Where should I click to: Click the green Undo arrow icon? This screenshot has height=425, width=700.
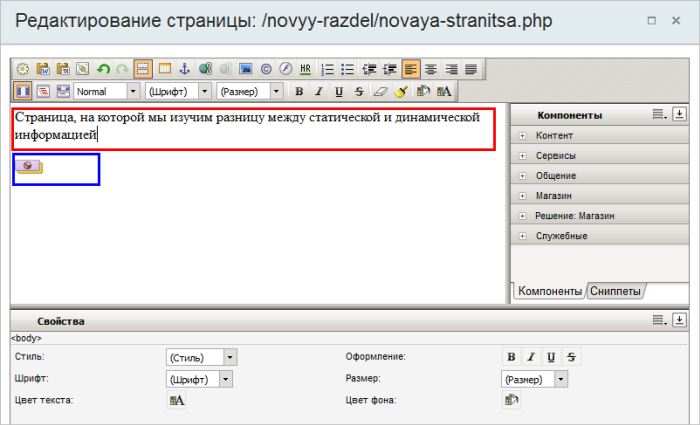(103, 69)
